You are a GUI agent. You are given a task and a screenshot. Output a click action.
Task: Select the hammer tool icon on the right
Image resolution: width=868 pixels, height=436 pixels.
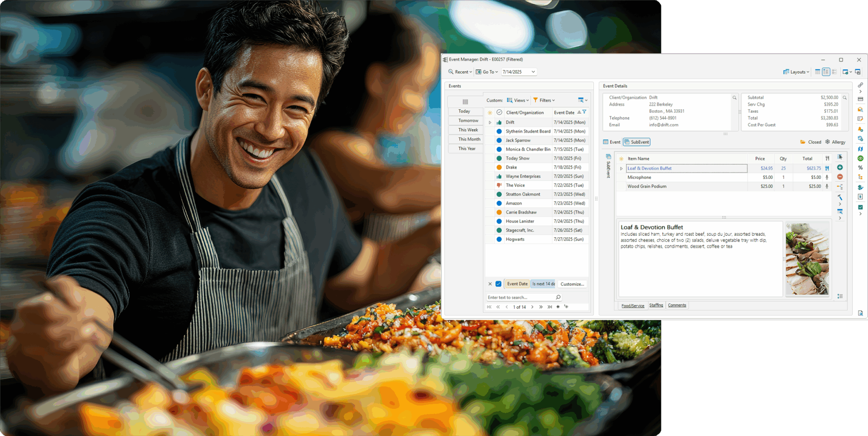tap(840, 197)
